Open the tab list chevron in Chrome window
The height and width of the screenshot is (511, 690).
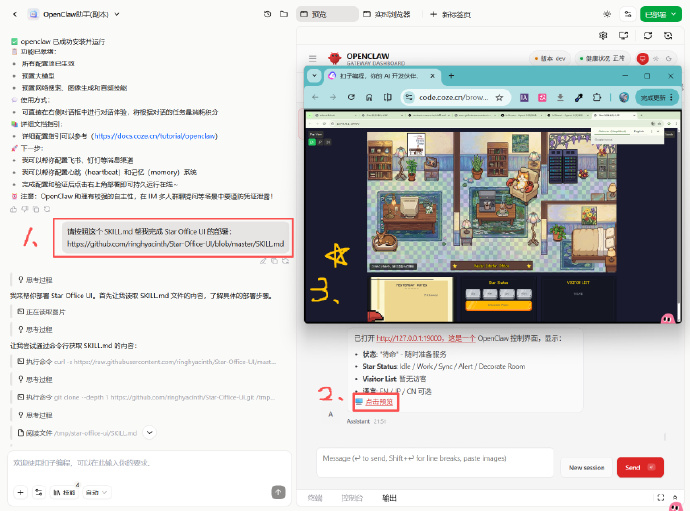314,76
